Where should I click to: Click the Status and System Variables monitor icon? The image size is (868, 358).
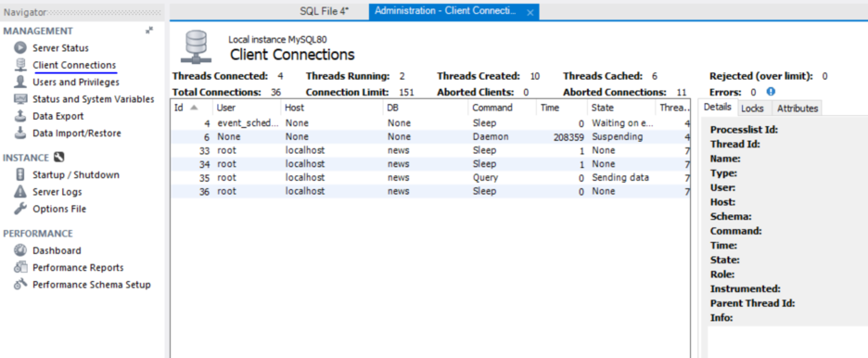pos(20,99)
